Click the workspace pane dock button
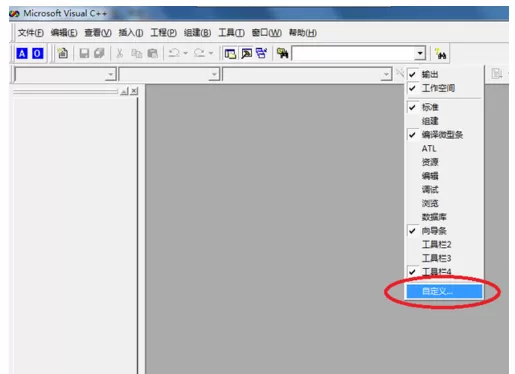This screenshot has width=515, height=374. [x=124, y=91]
